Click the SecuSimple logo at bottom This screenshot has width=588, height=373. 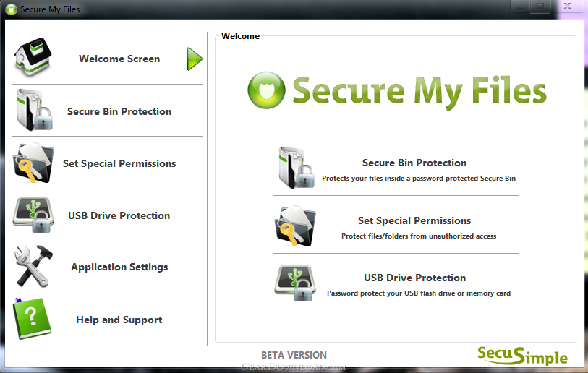[x=522, y=356]
